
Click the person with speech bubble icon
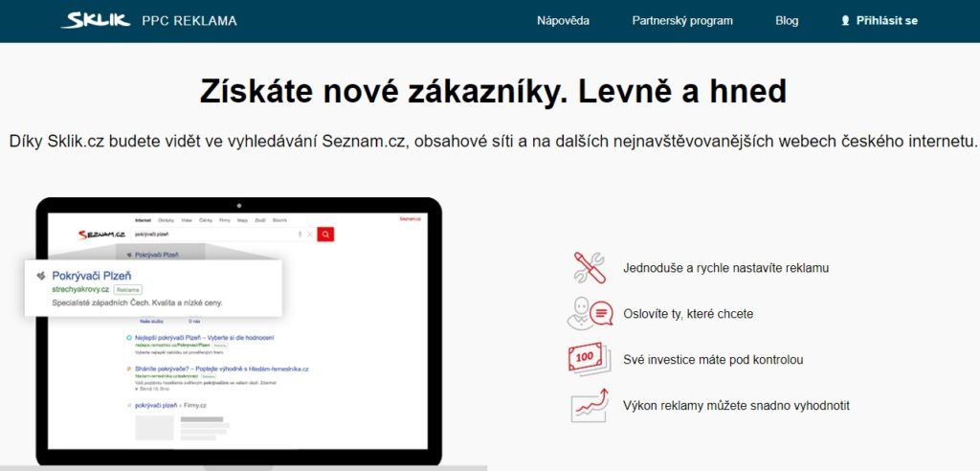click(590, 313)
